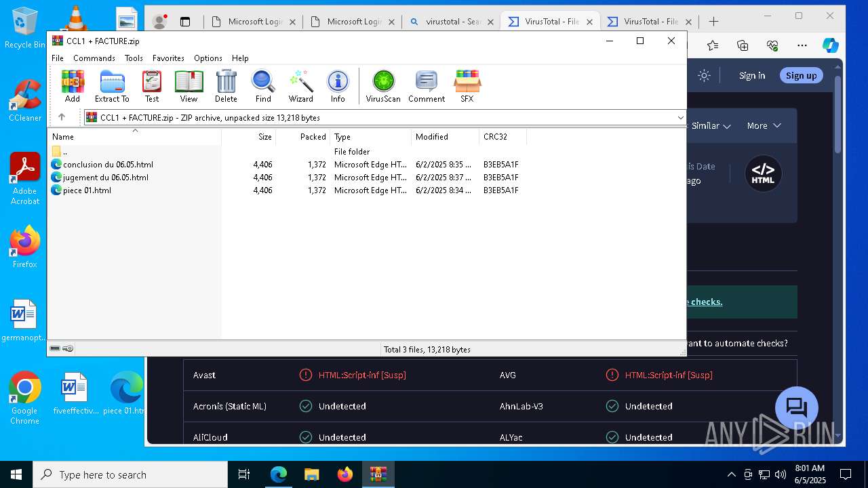868x488 pixels.
Task: Expand the archive path dropdown
Action: click(x=680, y=118)
